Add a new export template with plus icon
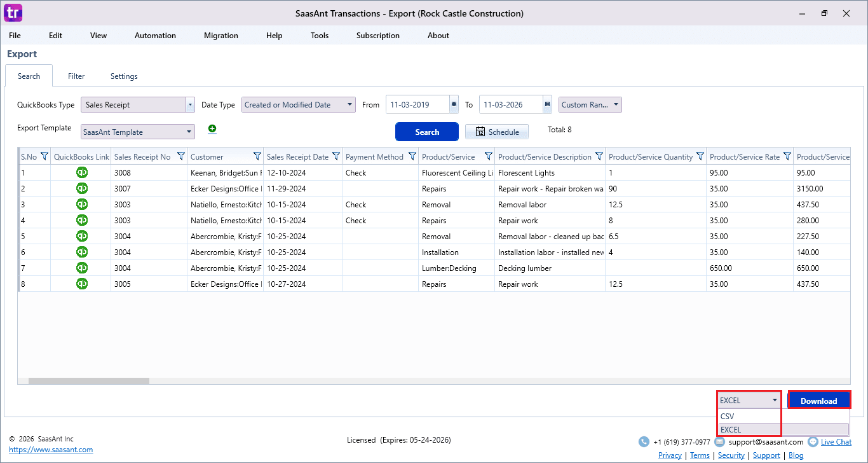 [x=212, y=128]
